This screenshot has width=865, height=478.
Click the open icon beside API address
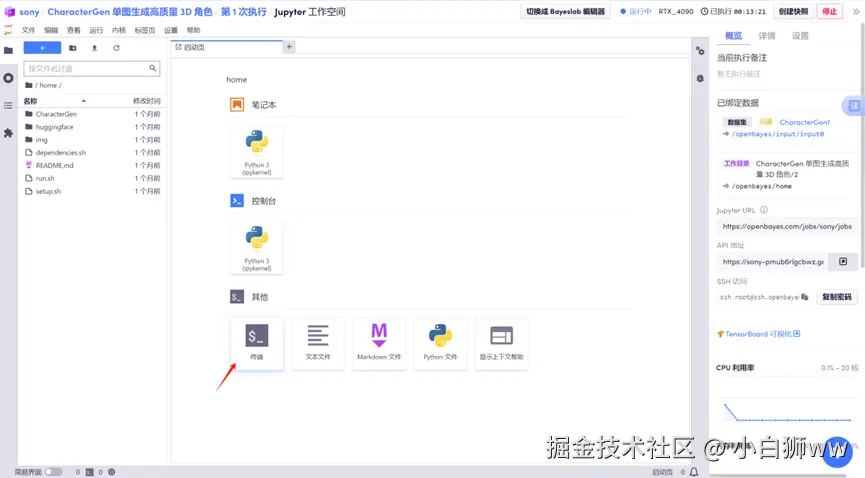(x=843, y=262)
